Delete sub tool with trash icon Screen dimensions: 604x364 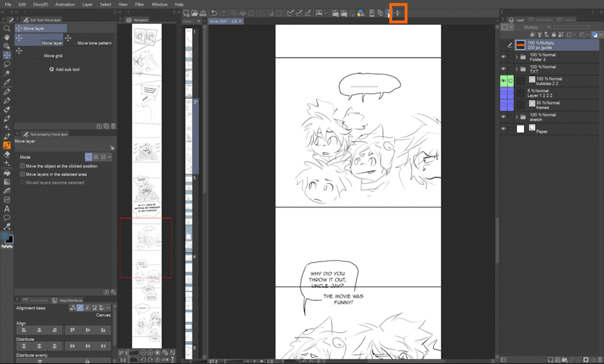113,126
